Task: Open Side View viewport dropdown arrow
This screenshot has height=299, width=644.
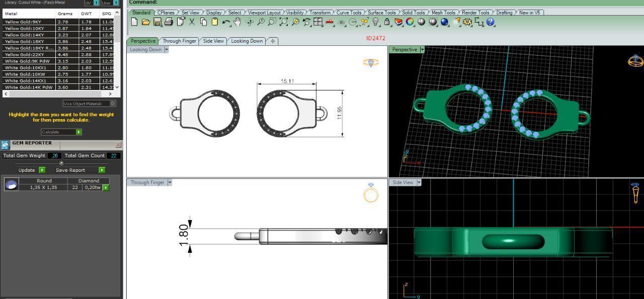Action: pos(419,182)
